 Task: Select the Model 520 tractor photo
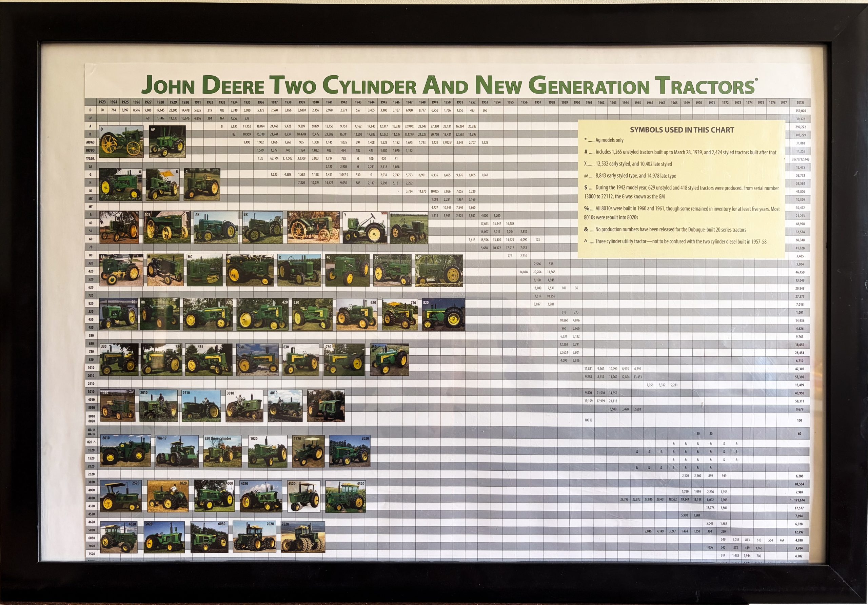[x=312, y=314]
